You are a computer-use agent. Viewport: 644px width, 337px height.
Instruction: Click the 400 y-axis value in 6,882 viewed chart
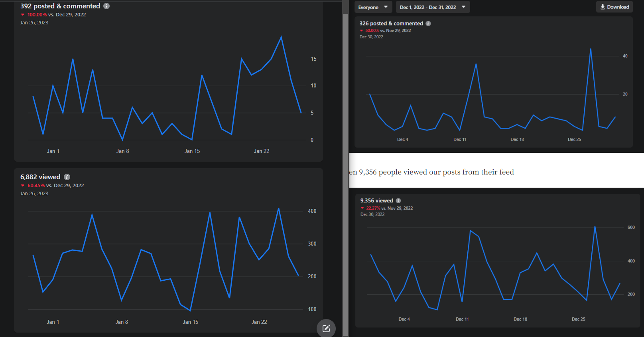click(x=312, y=211)
